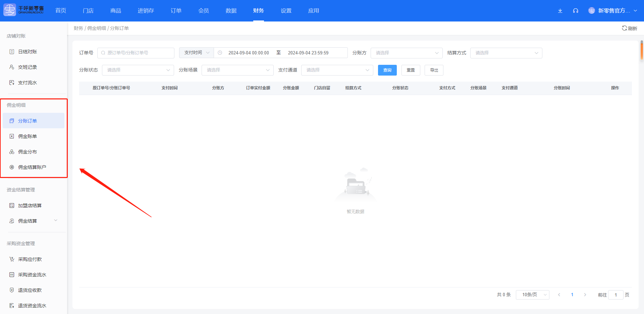Viewport: 644px width, 314px height.
Task: Open the 10条/页 page size selector
Action: tap(532, 295)
